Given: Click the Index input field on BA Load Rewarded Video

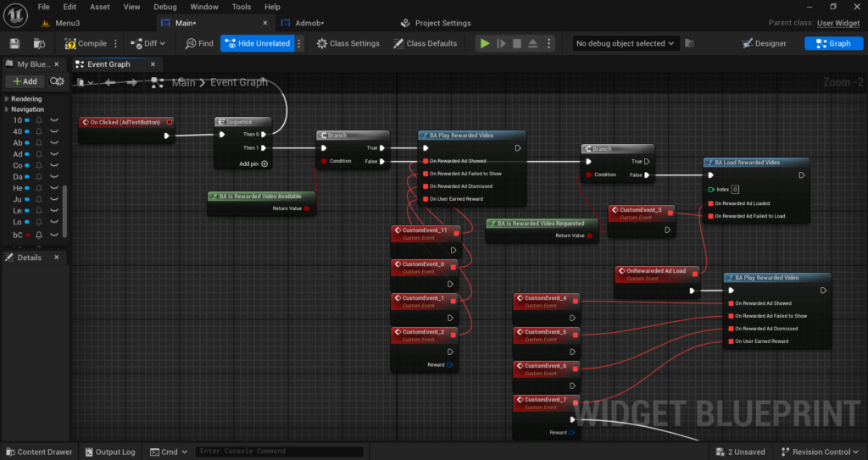Looking at the screenshot, I should (x=735, y=189).
